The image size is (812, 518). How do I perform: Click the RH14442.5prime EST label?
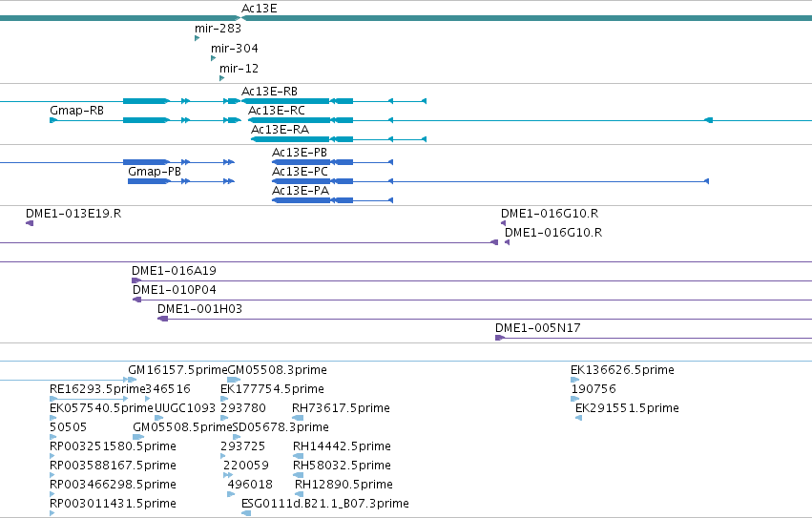[x=342, y=446]
